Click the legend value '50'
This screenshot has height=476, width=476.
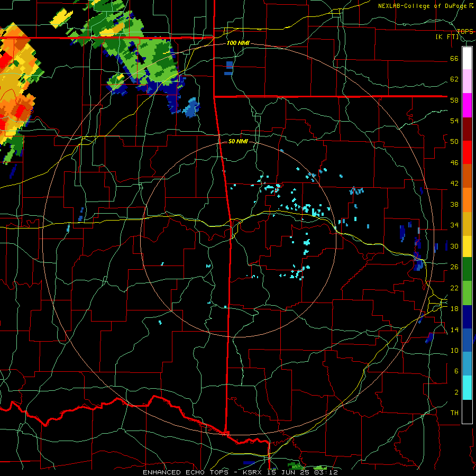454,142
